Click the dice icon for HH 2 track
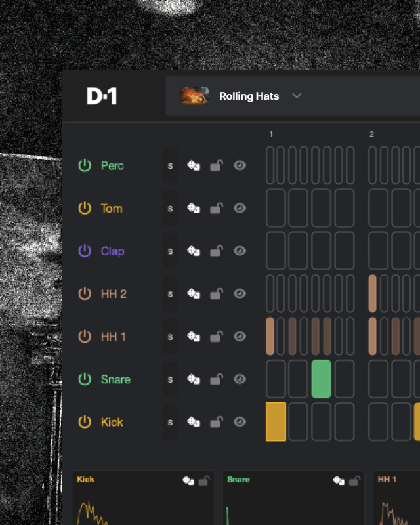 coord(194,294)
